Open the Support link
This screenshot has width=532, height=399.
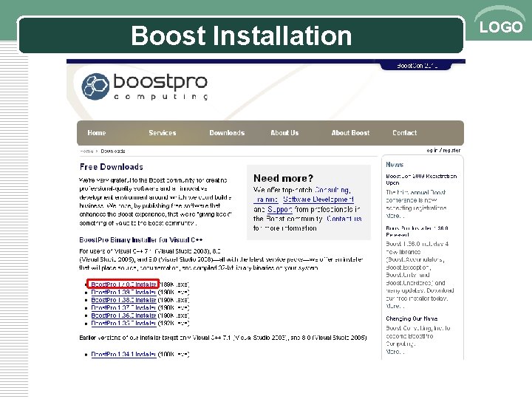point(280,209)
